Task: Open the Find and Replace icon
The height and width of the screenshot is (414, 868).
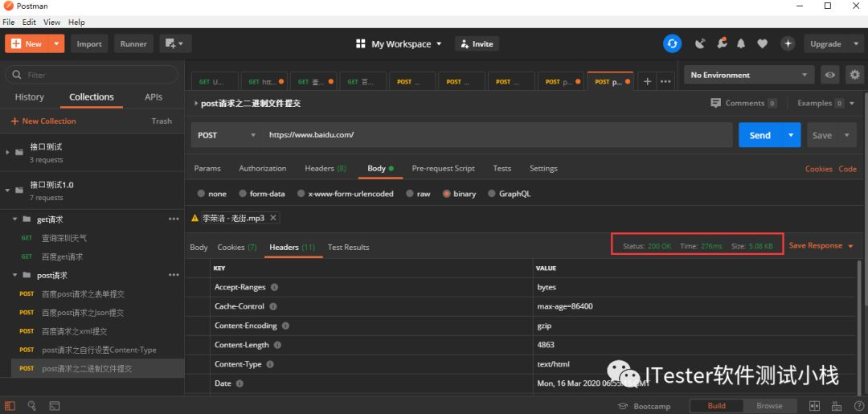Action: 32,406
